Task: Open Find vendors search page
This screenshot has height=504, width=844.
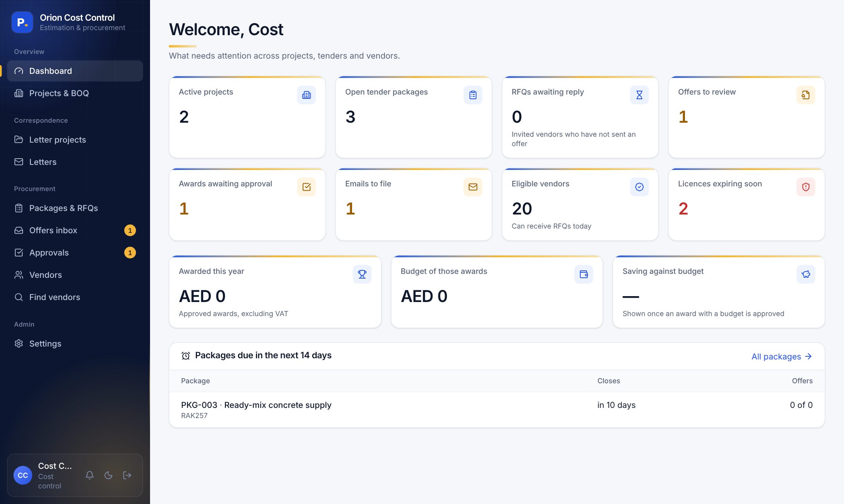Action: click(x=75, y=297)
